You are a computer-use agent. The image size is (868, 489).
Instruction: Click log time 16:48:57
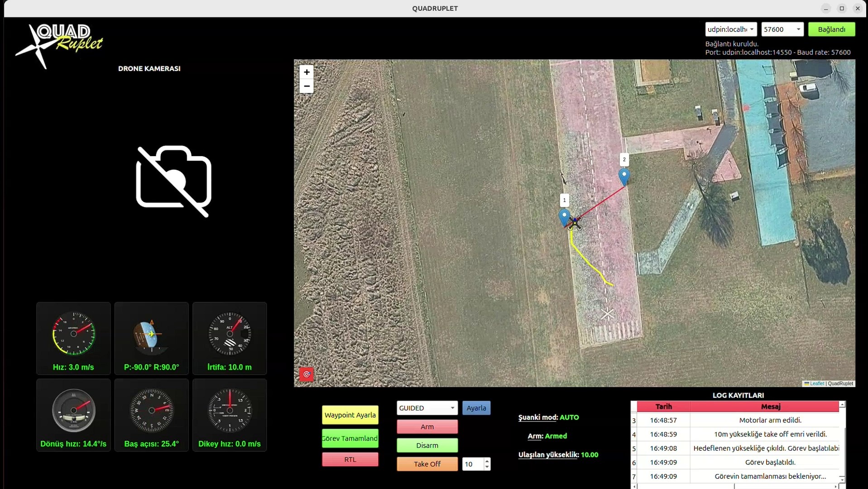(663, 420)
